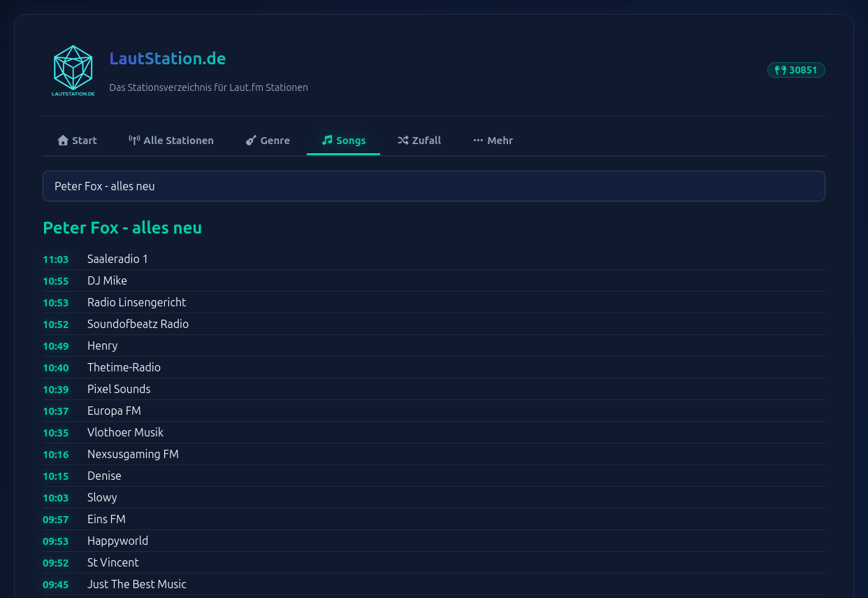Open station Radio Linsengericht
The image size is (868, 598).
pos(136,302)
